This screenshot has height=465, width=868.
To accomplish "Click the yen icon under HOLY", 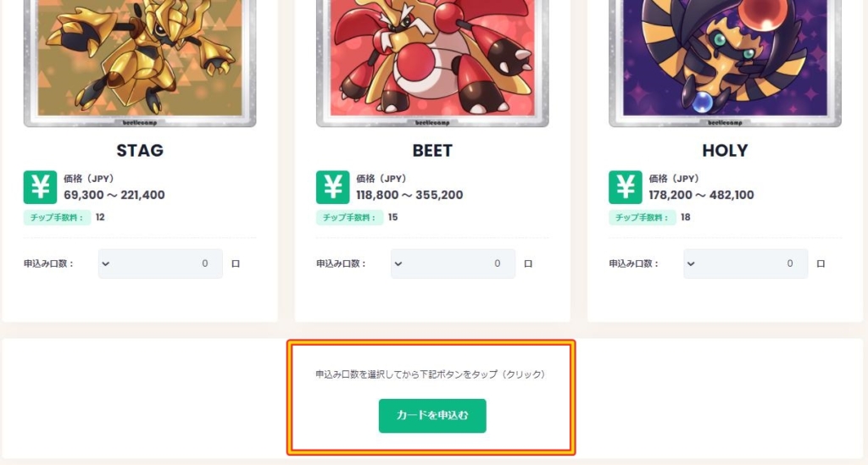I will (626, 187).
